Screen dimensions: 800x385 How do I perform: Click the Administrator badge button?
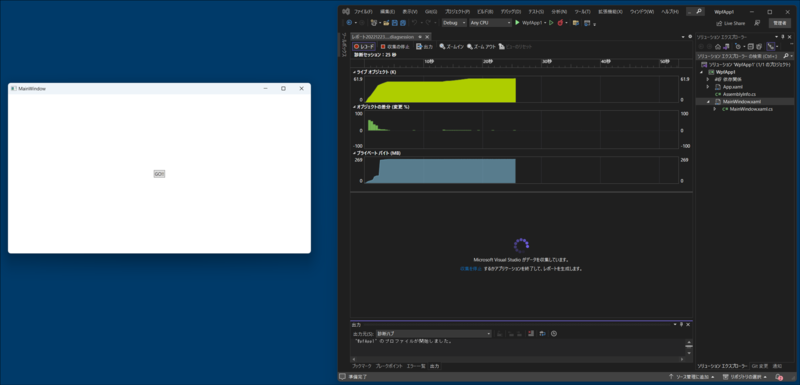pos(779,23)
